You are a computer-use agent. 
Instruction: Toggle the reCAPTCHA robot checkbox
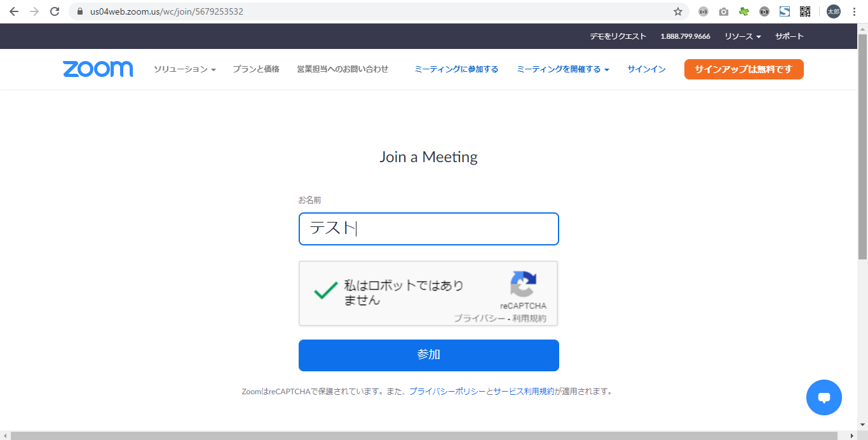click(325, 292)
